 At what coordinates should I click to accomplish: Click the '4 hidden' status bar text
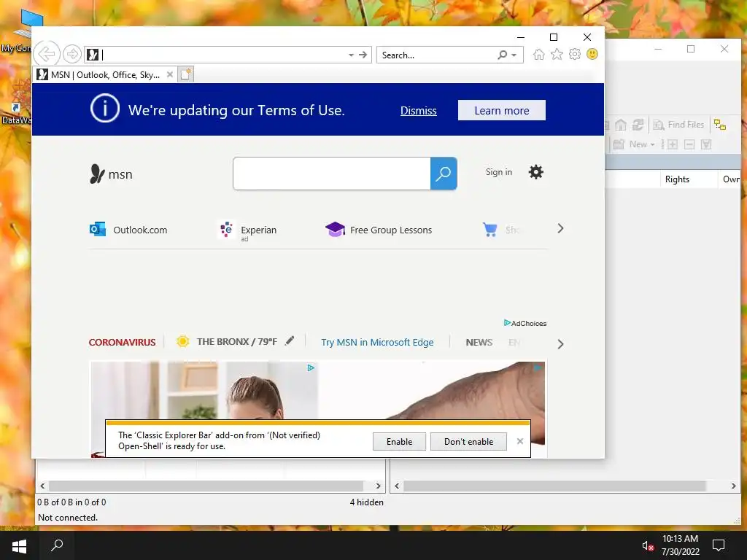point(366,502)
